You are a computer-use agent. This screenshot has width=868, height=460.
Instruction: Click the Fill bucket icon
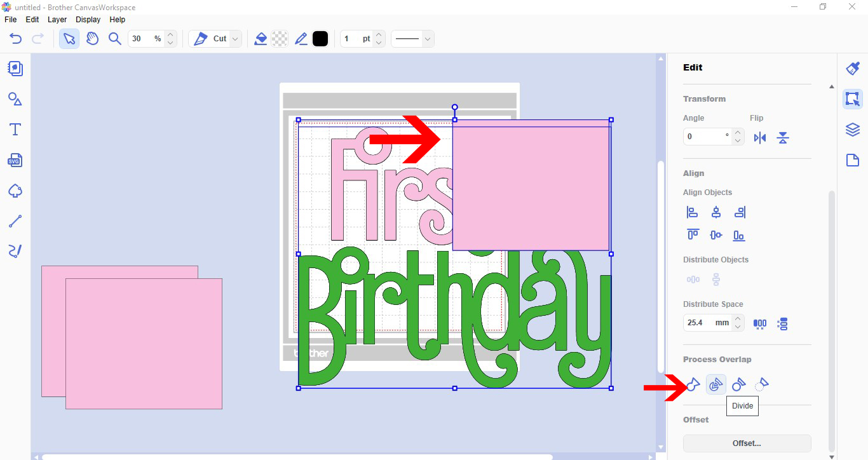[261, 39]
